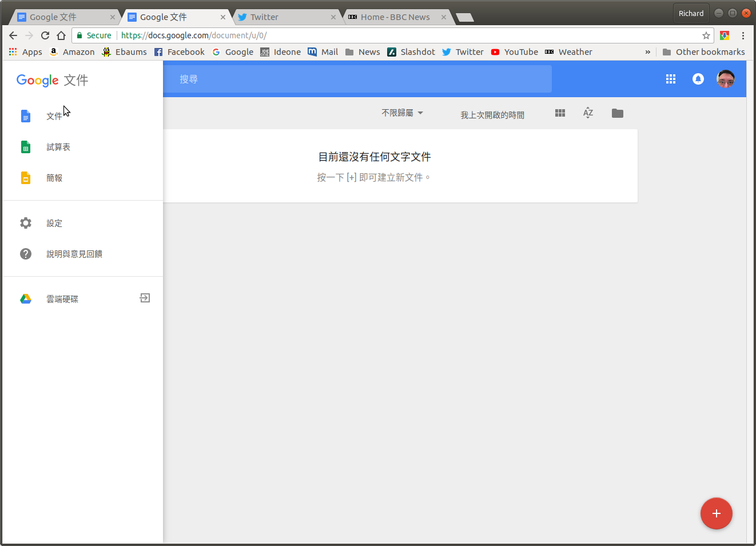Viewport: 756px width, 546px height.
Task: Click the 我上次開啟的時間 column header
Action: pos(492,115)
